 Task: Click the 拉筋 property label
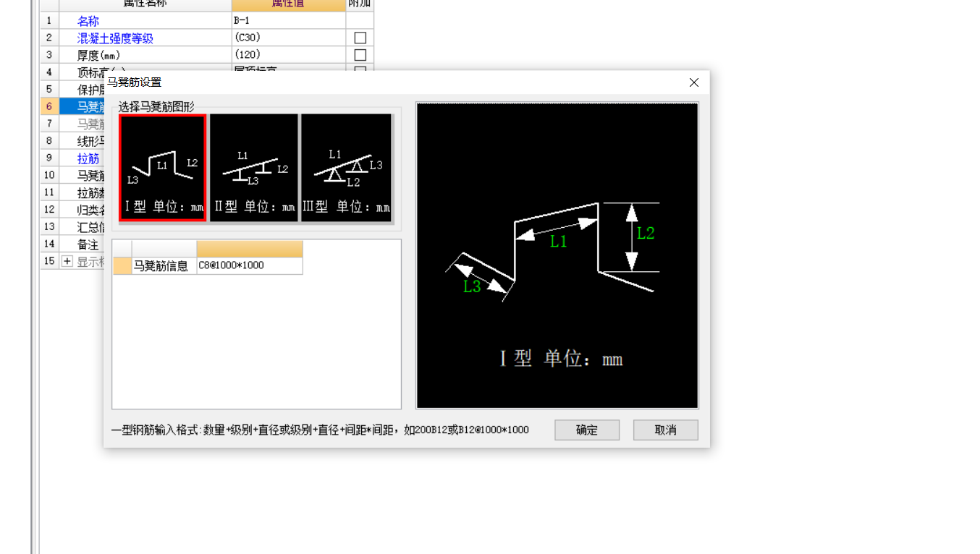tap(88, 158)
